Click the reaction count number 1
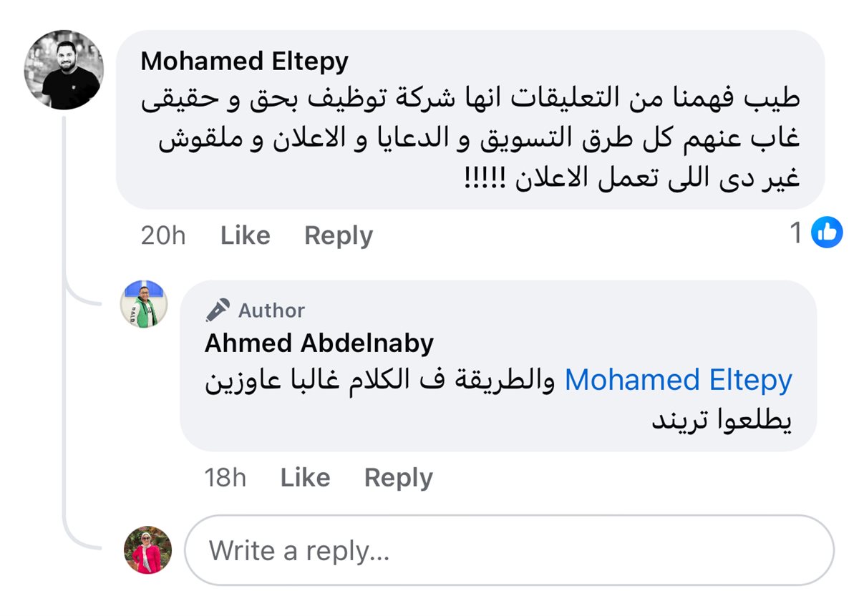Screen dimensions: 859x616 (796, 233)
